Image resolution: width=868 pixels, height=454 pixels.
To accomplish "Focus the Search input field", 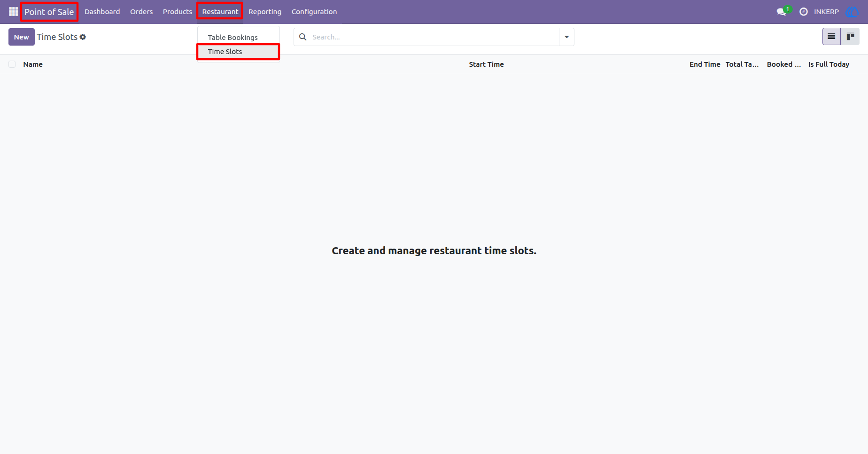I will click(x=433, y=37).
